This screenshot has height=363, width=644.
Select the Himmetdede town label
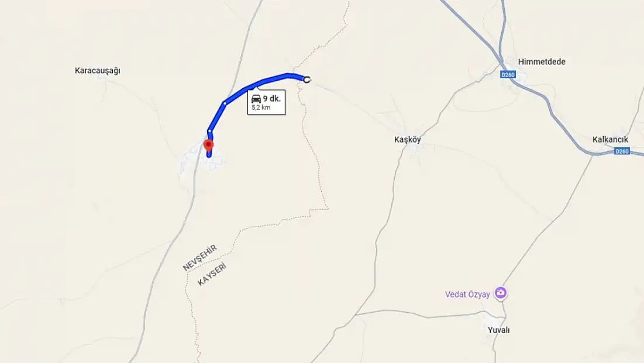pos(541,61)
